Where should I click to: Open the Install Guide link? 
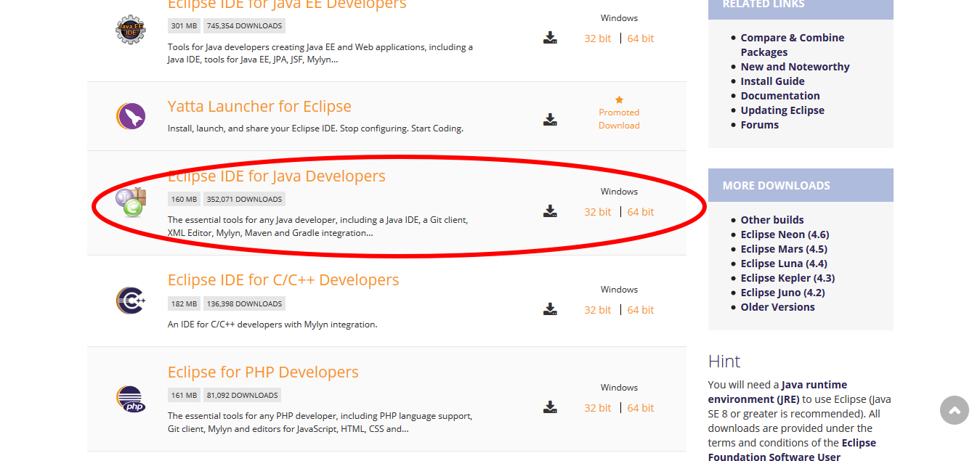pyautogui.click(x=773, y=81)
